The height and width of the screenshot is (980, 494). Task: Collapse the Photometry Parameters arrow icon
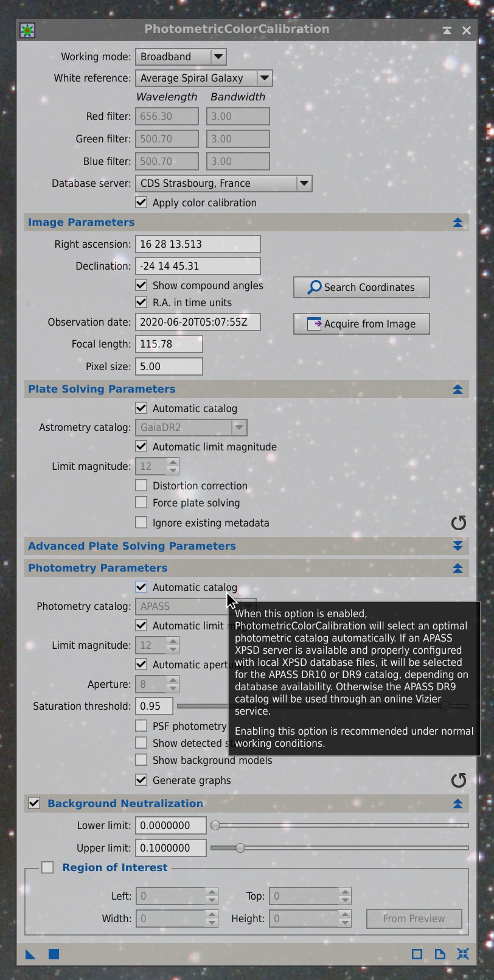[458, 569]
